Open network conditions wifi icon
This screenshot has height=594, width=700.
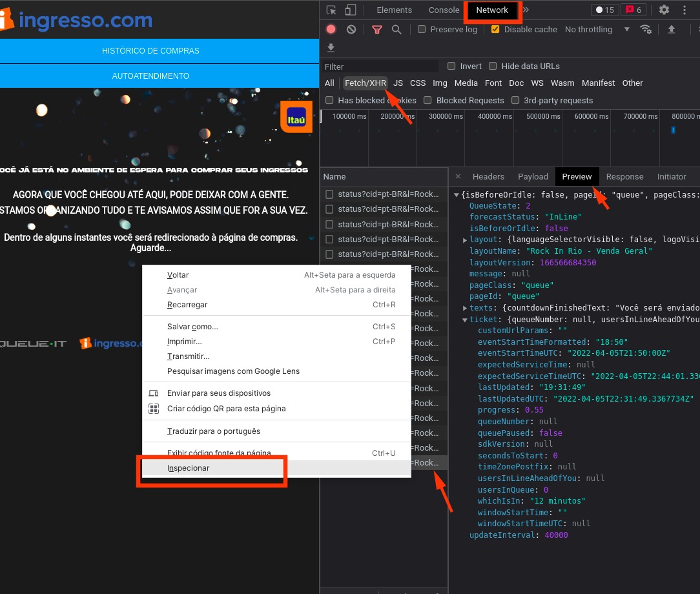(646, 30)
